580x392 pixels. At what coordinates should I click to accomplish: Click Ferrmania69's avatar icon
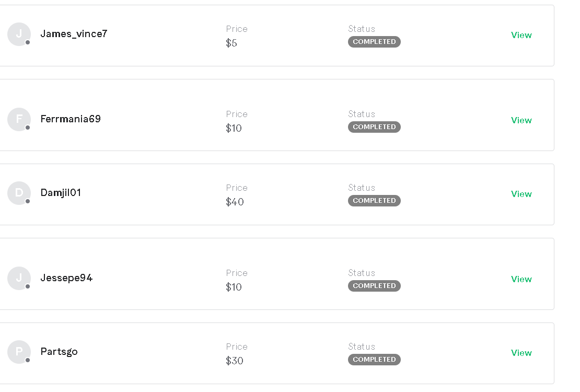[x=19, y=119]
